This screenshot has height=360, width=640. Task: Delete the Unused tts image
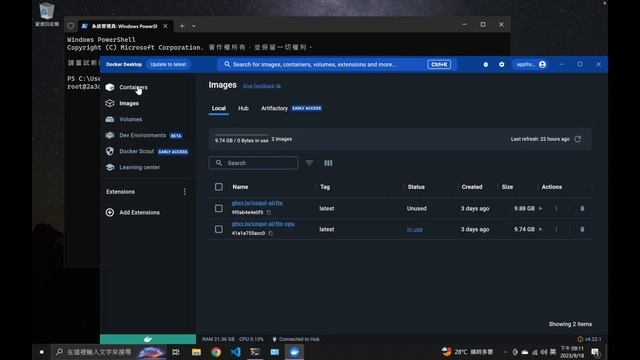click(x=582, y=209)
